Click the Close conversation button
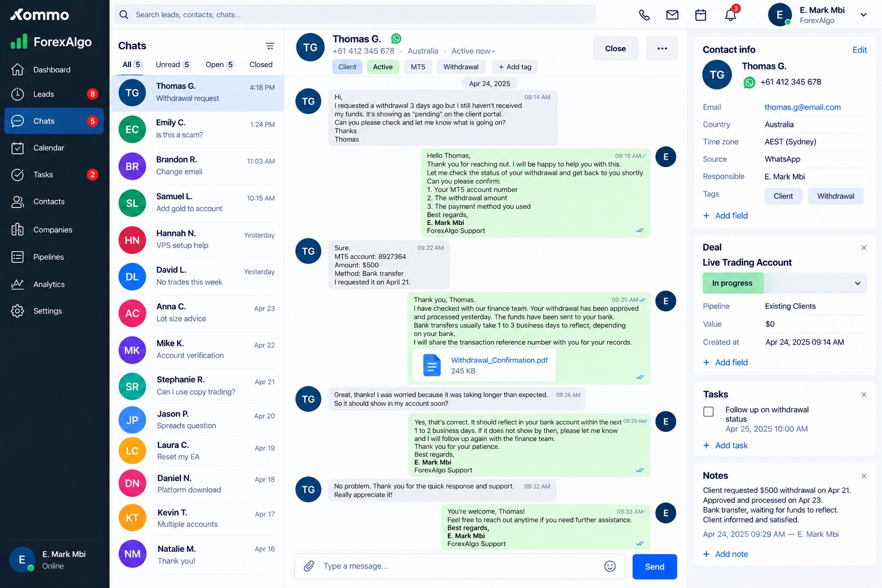 point(615,49)
